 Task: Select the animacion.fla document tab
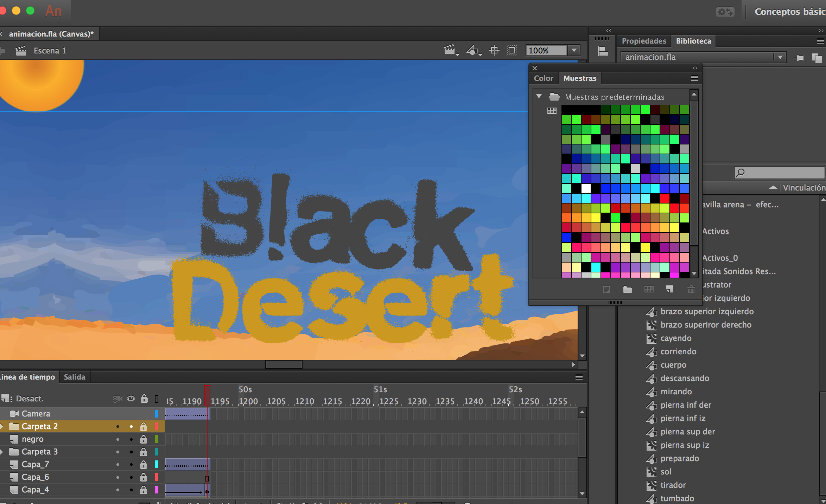[x=51, y=34]
